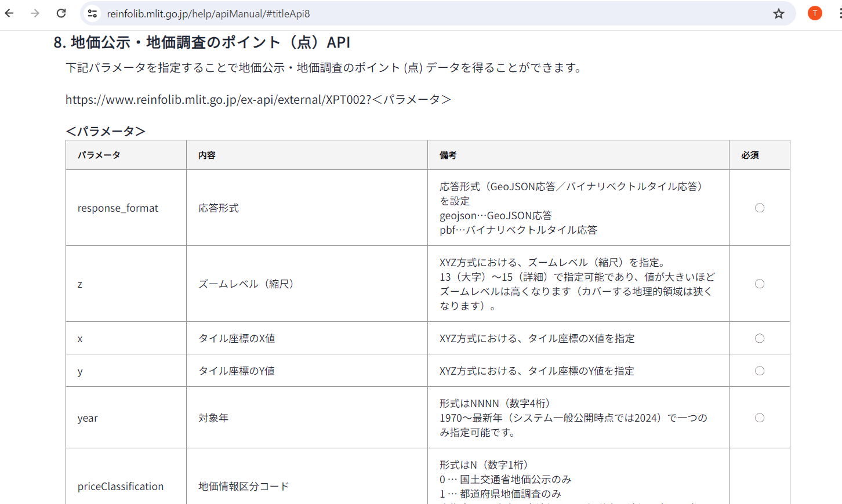
Task: Click the intro sentence starting '下記パラメータを指定する'
Action: click(324, 68)
